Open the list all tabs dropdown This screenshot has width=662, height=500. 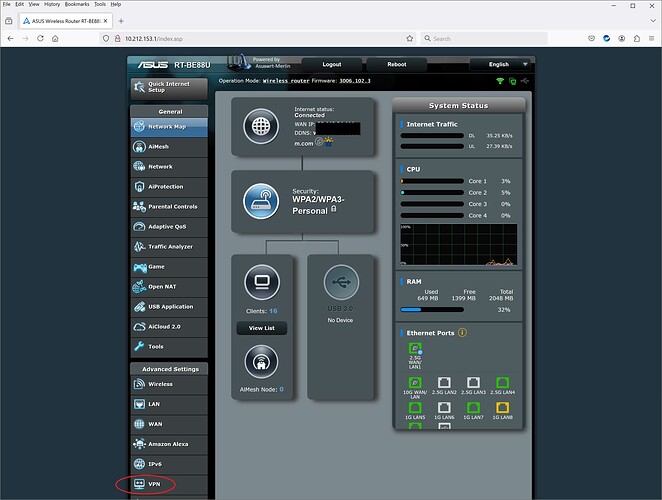click(x=653, y=21)
